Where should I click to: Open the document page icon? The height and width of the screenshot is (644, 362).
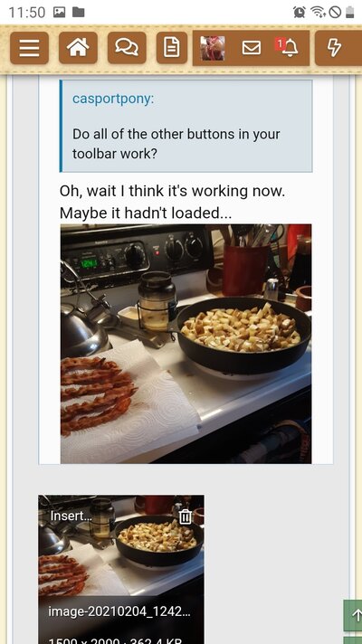[x=172, y=48]
